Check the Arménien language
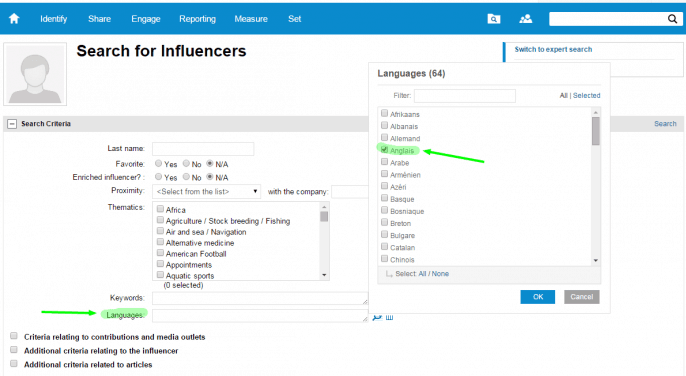This screenshot has width=686, height=376. click(x=384, y=174)
